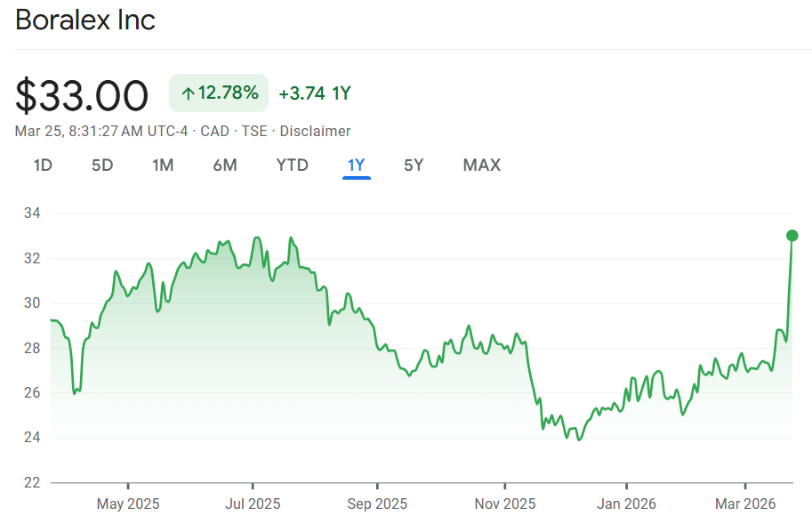812x532 pixels.
Task: Click the Mar 2026 axis label
Action: pyautogui.click(x=745, y=504)
